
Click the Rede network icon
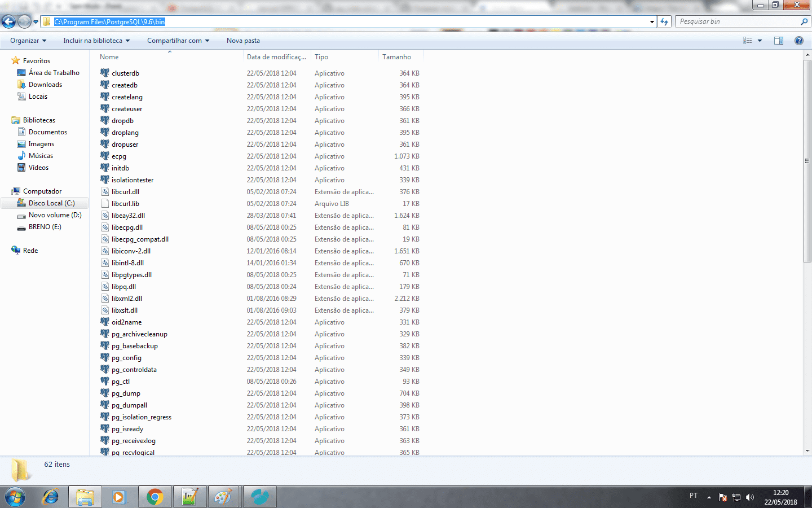(16, 250)
